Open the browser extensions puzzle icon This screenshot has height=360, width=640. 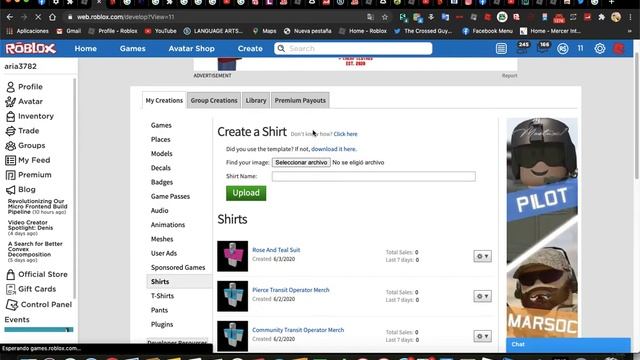click(x=601, y=17)
